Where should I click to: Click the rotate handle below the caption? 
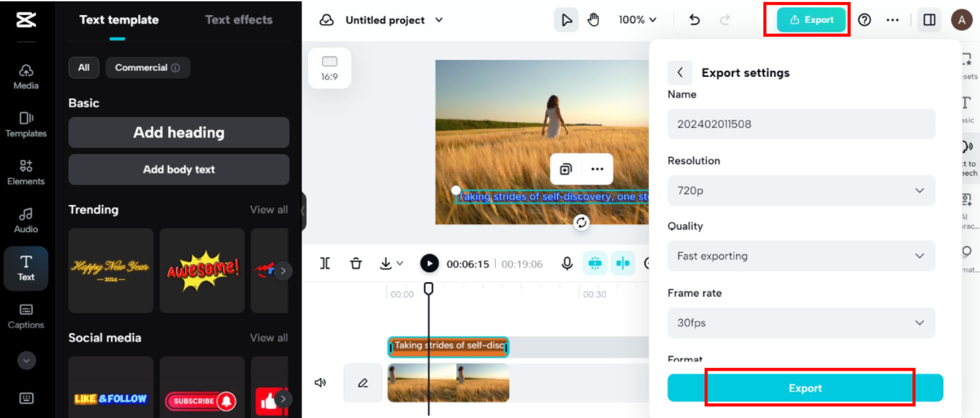581,222
